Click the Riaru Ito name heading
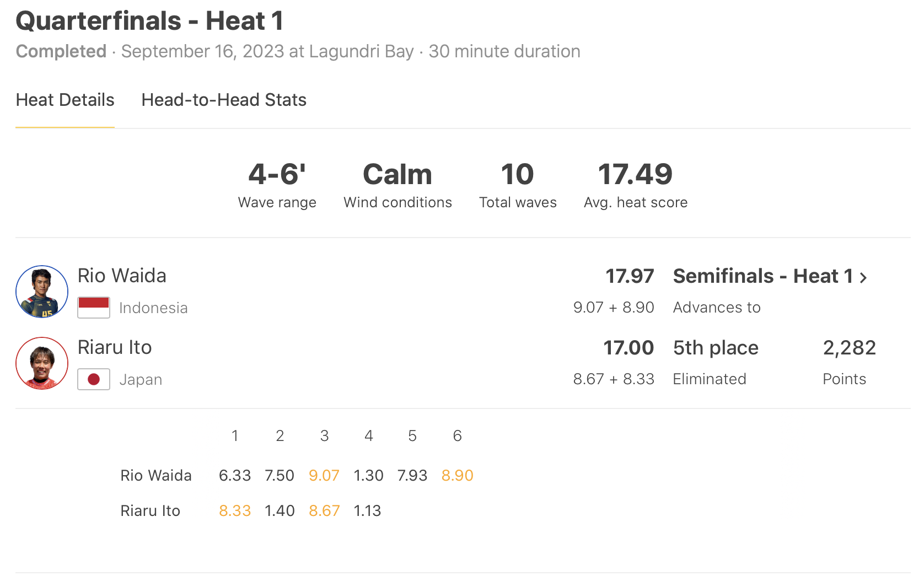Screen dimensions: 924x581 115,347
